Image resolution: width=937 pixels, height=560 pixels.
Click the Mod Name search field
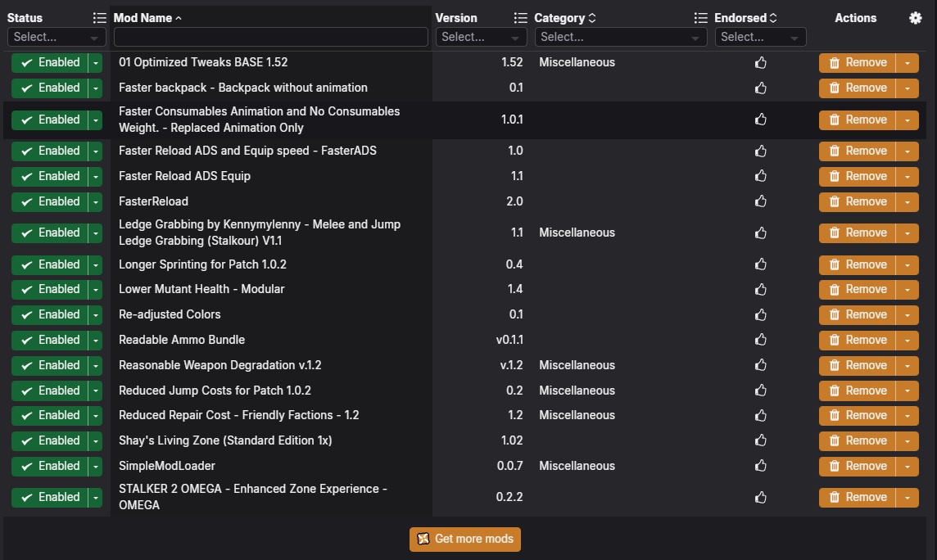point(270,37)
